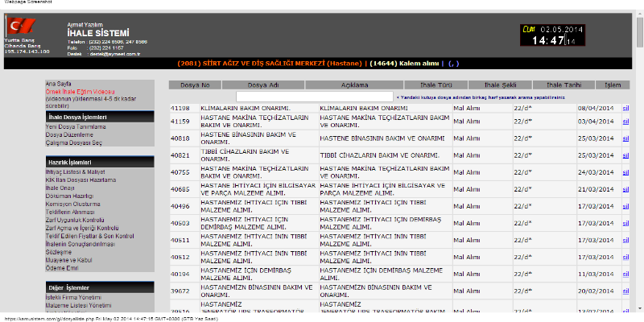Delete file 39672 with sil link
Image resolution: width=644 pixels, height=322 pixels.
(x=625, y=291)
